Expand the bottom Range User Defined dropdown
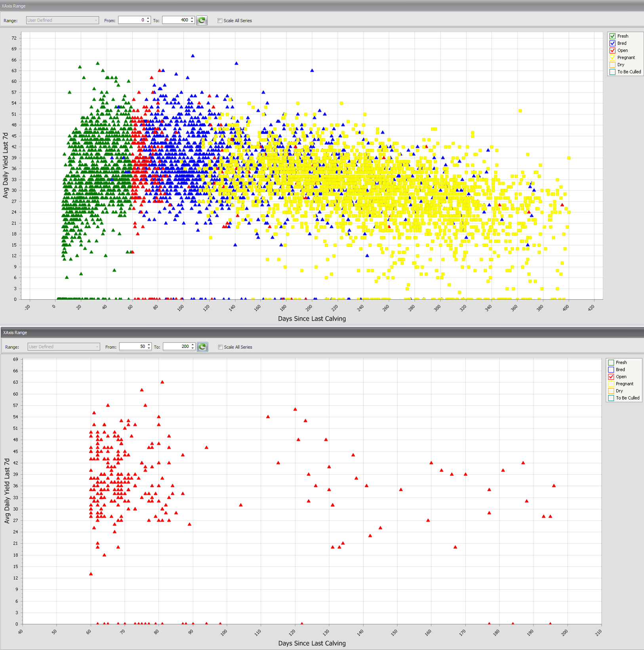Viewport: 644px width, 650px height. [x=63, y=347]
